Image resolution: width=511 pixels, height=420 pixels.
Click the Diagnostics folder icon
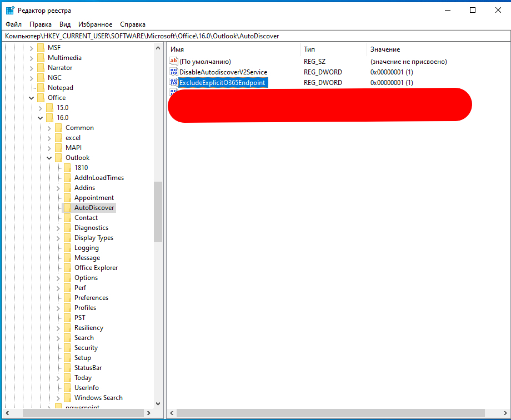tap(67, 228)
